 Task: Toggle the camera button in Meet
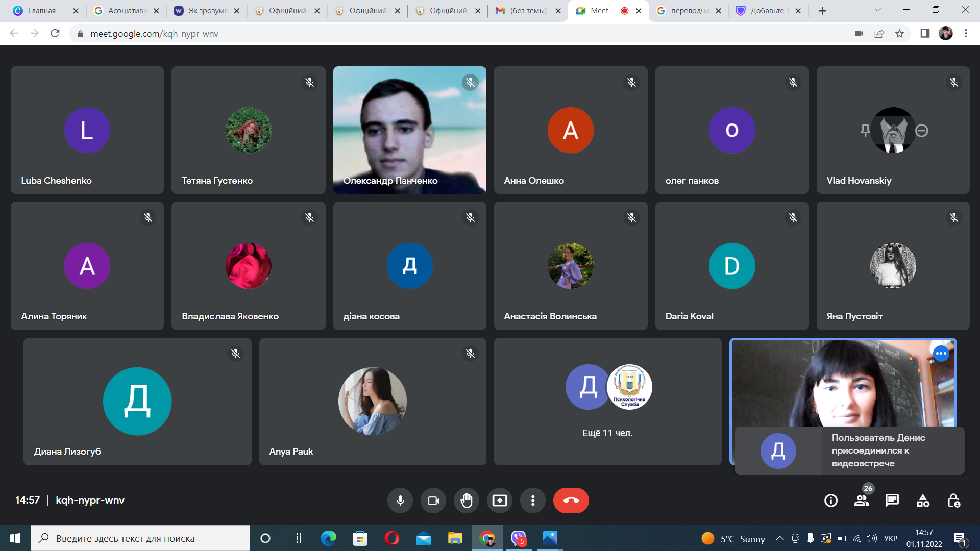[x=433, y=500]
